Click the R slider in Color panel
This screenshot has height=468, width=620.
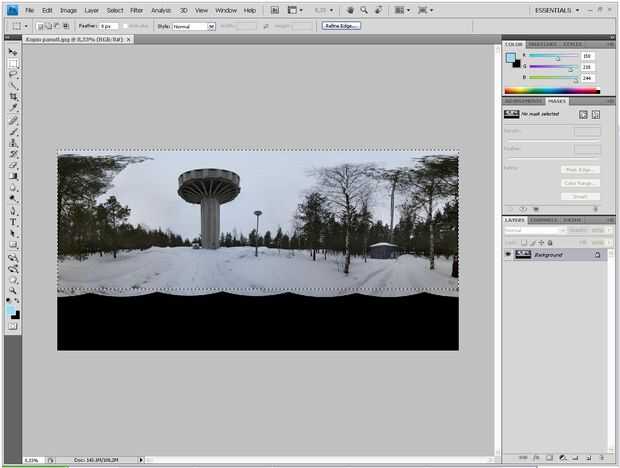pos(550,57)
